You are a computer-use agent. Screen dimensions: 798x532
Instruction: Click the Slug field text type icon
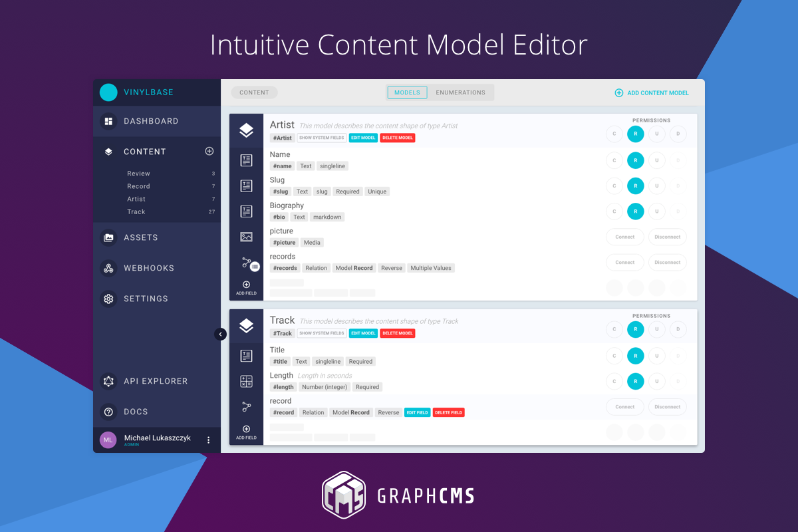pos(246,186)
